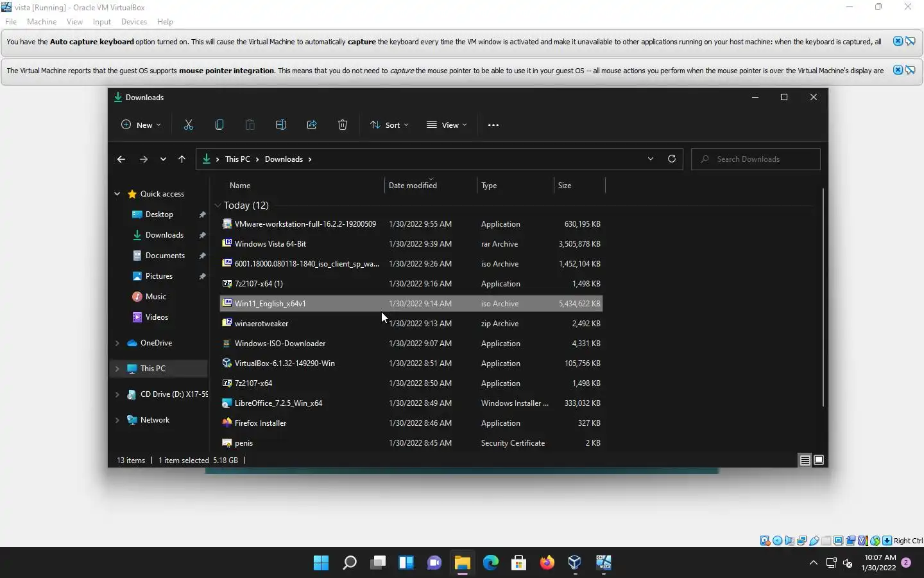Dismiss the mouse pointer integration notification
The image size is (924, 578).
point(898,70)
